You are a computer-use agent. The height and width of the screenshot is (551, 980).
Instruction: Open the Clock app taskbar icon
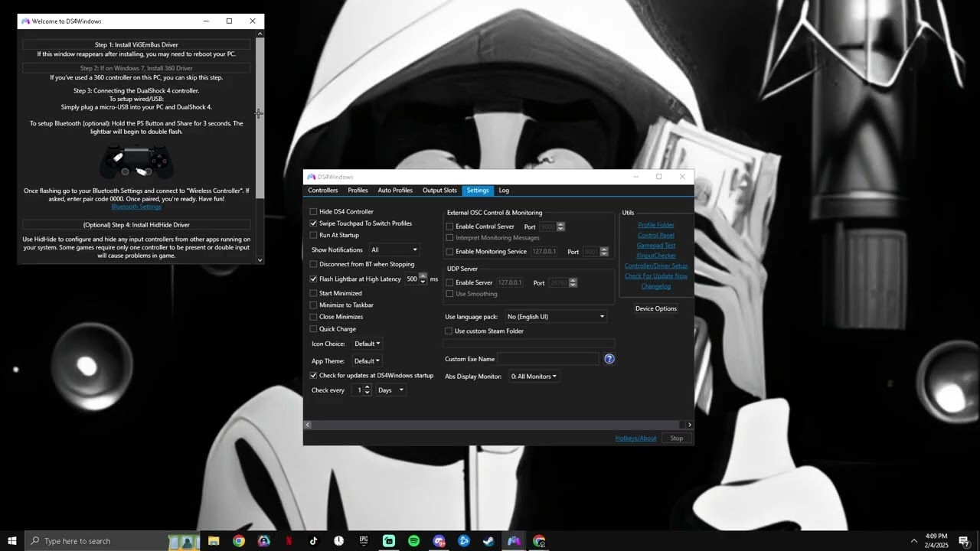coord(339,541)
